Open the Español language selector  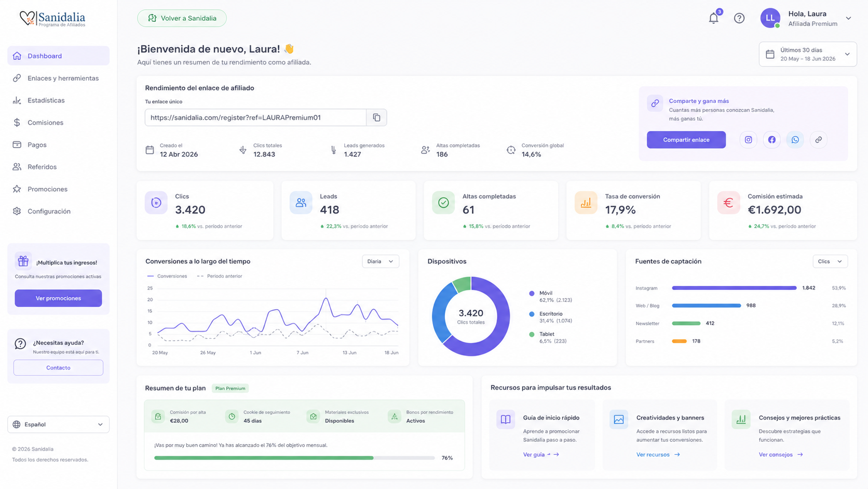[58, 425]
